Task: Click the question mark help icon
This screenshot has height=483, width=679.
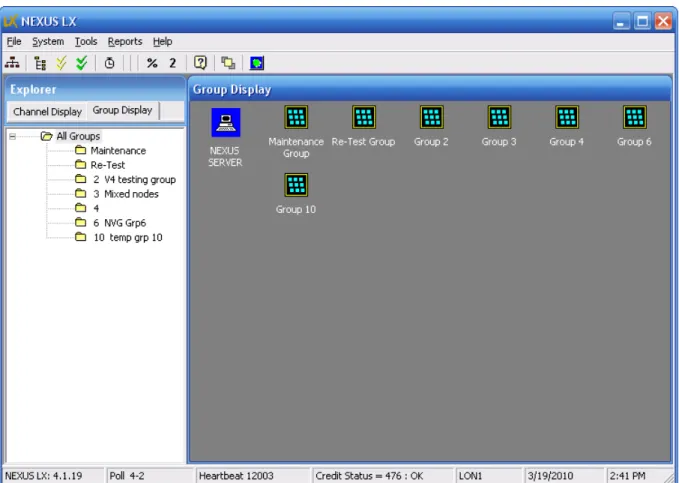Action: point(200,63)
